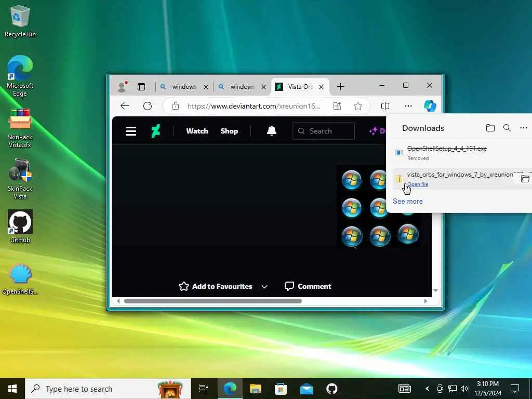
Task: Open the Recycle Bin desktop icon
Action: click(x=20, y=21)
